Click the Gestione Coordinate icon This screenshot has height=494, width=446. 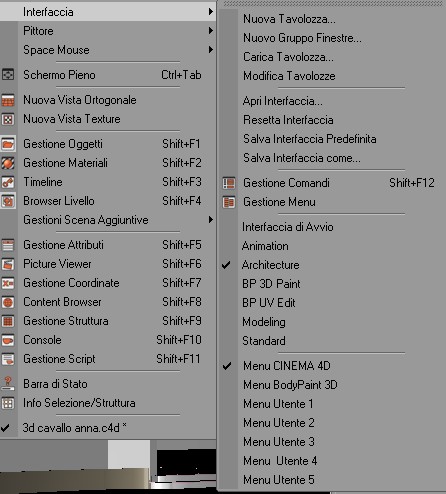(8, 283)
